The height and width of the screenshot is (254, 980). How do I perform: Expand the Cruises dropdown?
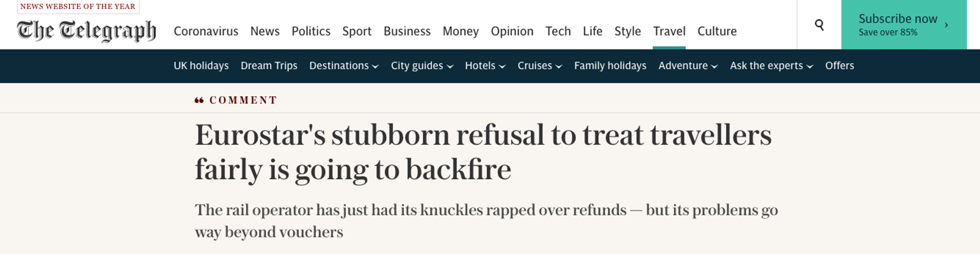pyautogui.click(x=539, y=66)
